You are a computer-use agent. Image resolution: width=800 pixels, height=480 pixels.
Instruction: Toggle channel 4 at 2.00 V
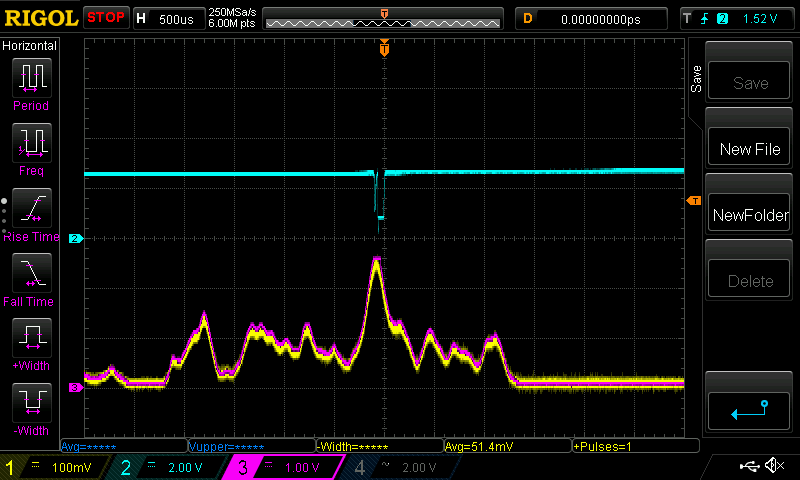point(403,467)
